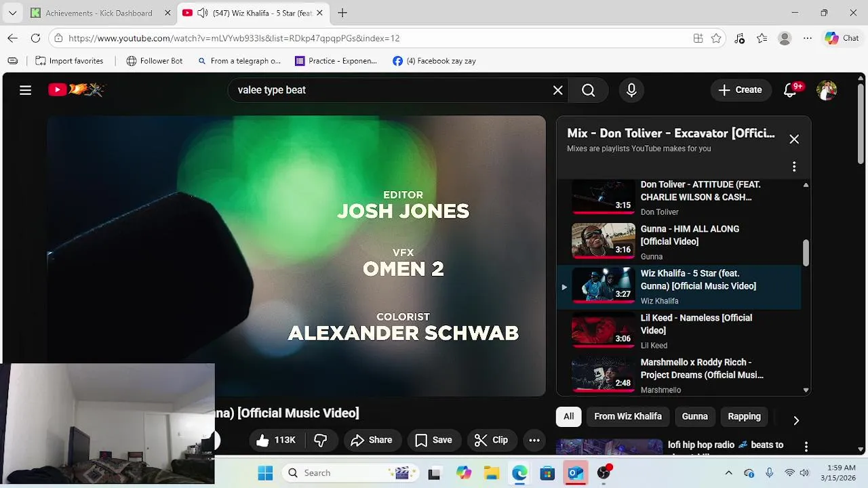Open tab actions menu dropdown

tap(14, 13)
